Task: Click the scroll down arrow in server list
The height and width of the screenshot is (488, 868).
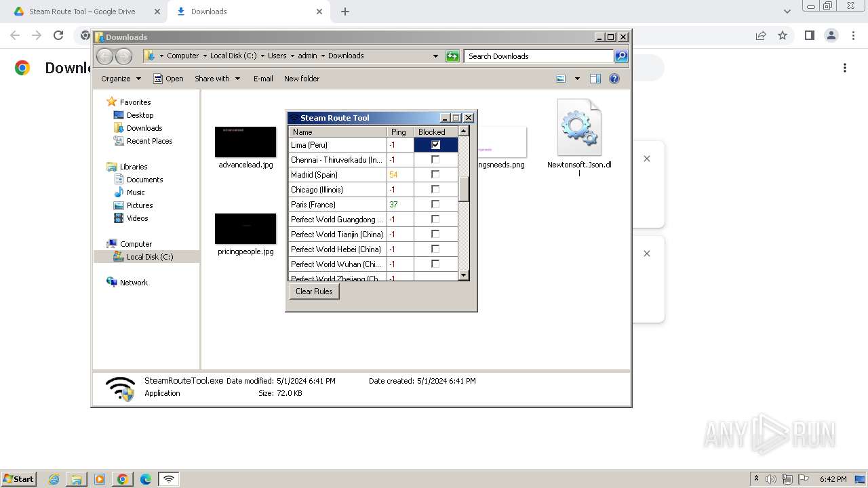Action: click(x=464, y=274)
